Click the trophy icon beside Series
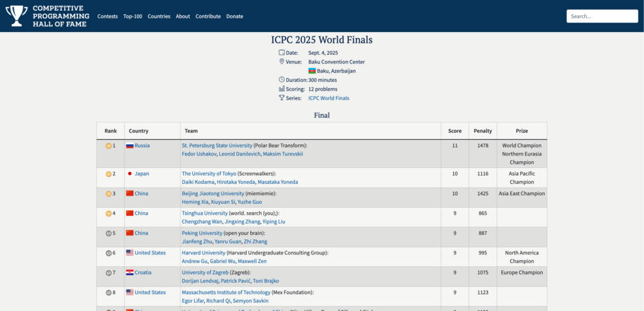 [x=282, y=98]
